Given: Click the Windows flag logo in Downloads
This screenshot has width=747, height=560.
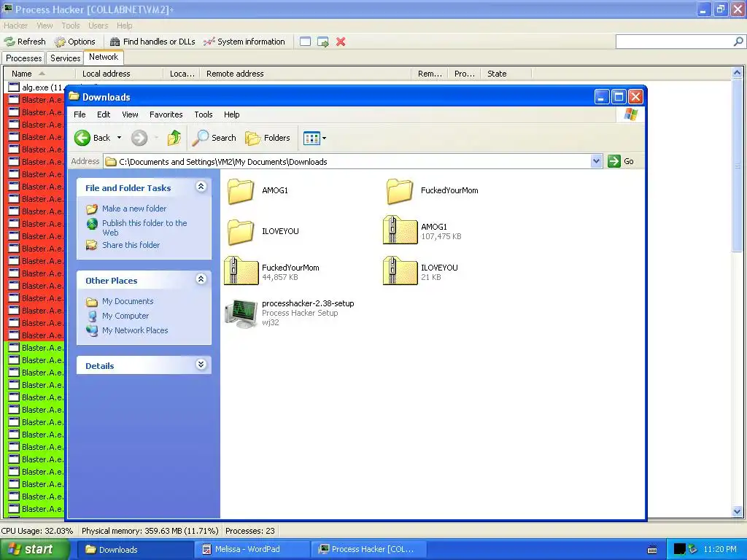Looking at the screenshot, I should point(630,114).
